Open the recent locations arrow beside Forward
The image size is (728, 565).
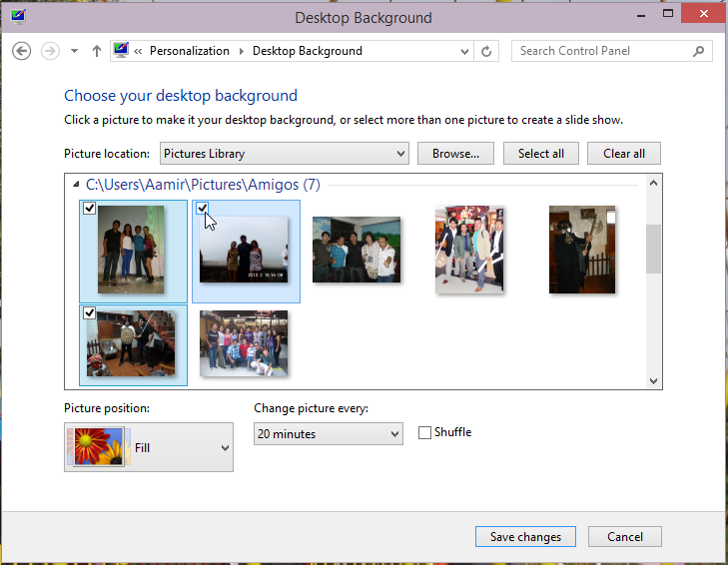(74, 51)
